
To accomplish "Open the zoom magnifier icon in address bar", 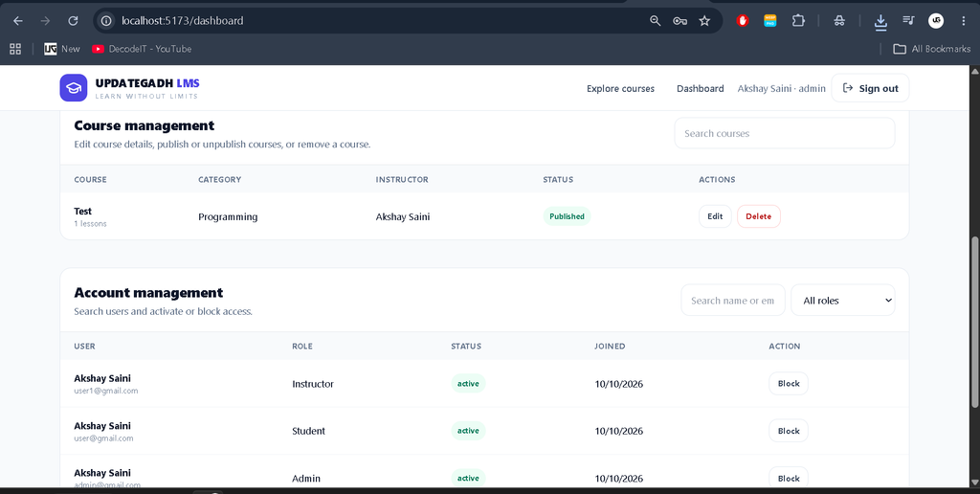I will 655,21.
